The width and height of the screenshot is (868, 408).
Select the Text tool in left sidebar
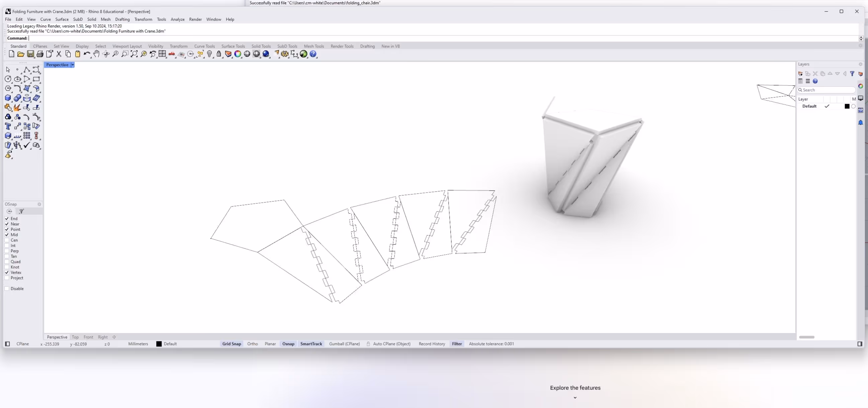8,126
